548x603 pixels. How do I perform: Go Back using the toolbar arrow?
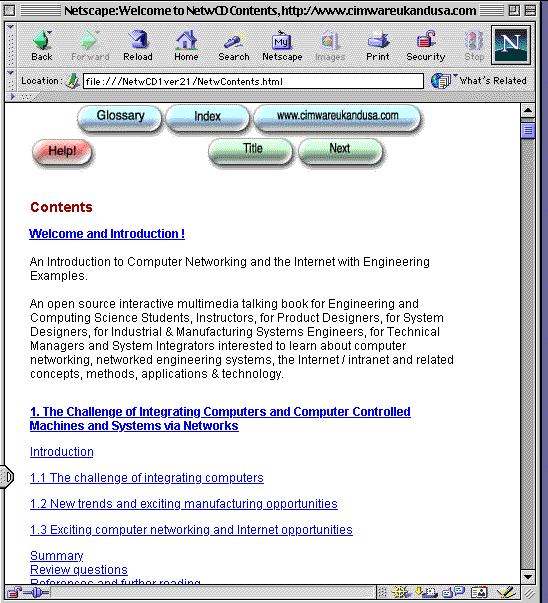pos(41,45)
